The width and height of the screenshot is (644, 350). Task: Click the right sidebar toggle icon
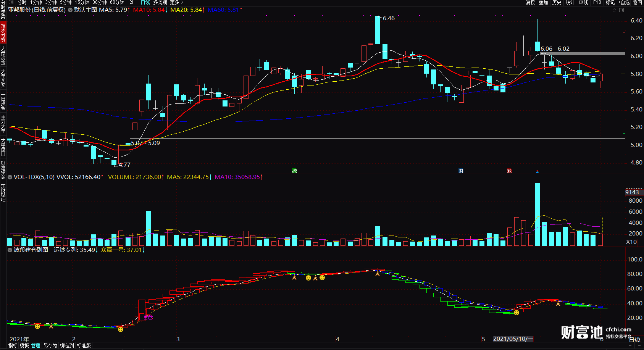[x=621, y=10]
